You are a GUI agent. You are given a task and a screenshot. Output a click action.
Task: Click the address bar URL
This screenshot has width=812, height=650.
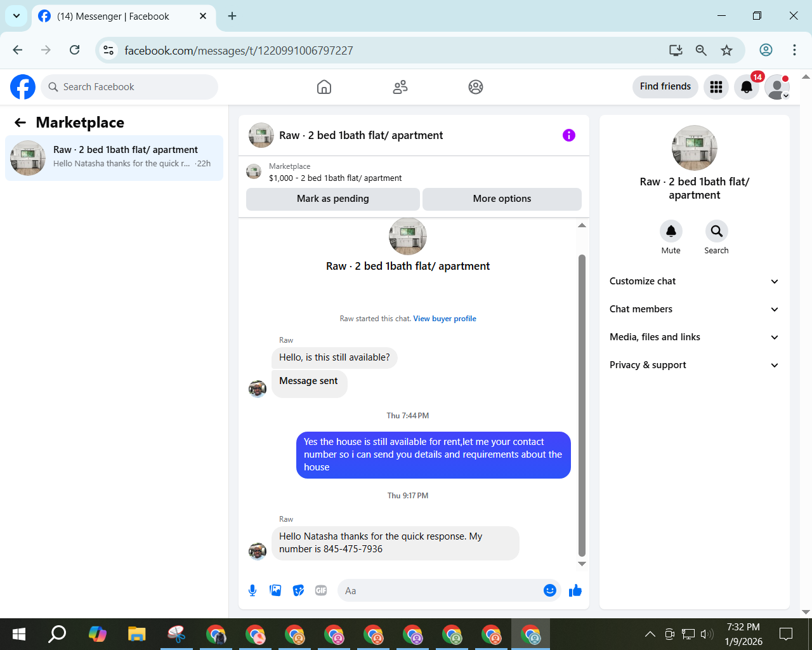pos(239,50)
